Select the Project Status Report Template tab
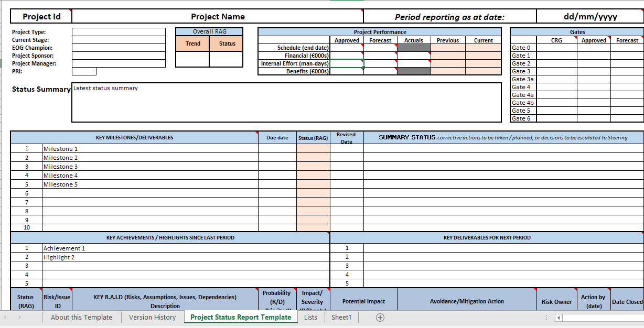This screenshot has width=644, height=328. 240,318
